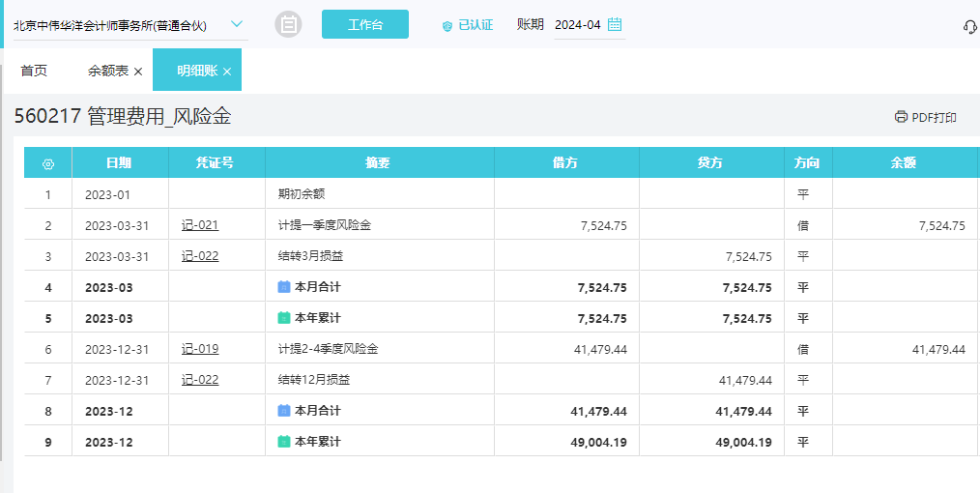Open voucher 记-022 dated 2023-12-31
Image resolution: width=980 pixels, height=493 pixels.
[x=200, y=380]
